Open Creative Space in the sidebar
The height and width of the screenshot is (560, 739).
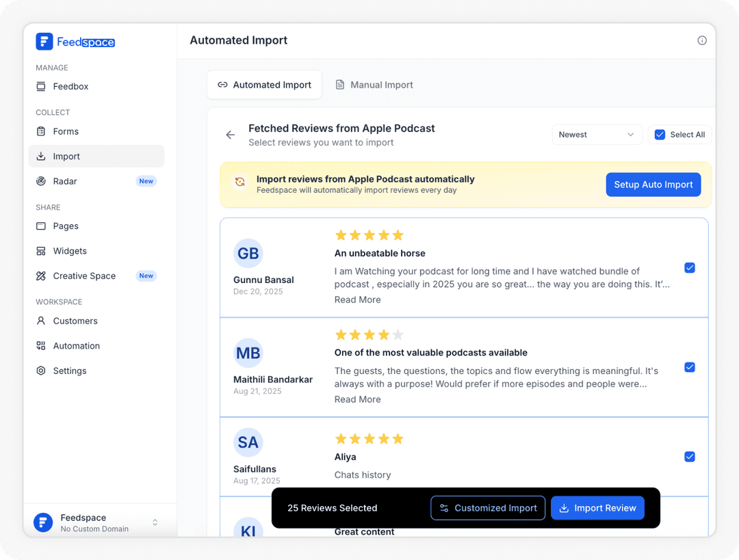(x=96, y=276)
